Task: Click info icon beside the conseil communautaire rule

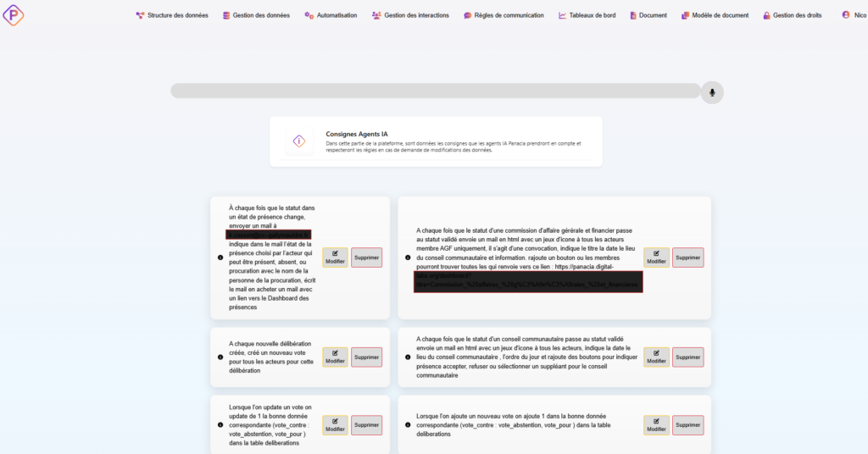Action: [408, 357]
